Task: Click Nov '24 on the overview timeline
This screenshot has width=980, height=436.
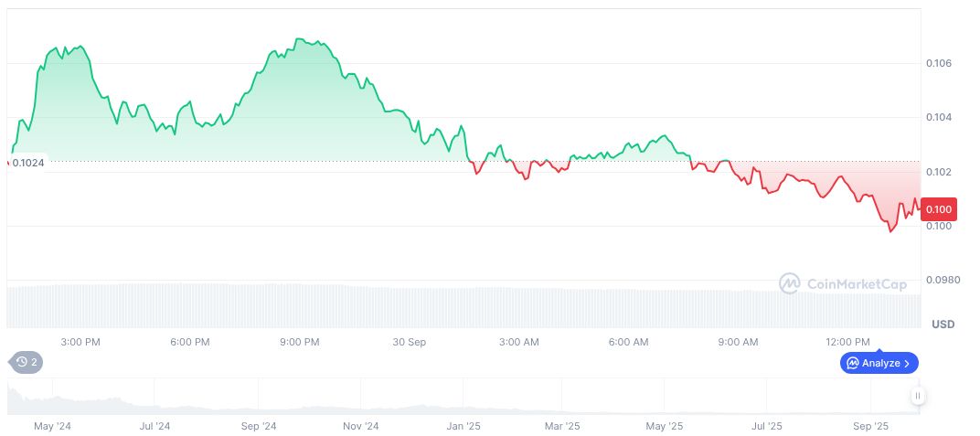Action: (x=360, y=426)
